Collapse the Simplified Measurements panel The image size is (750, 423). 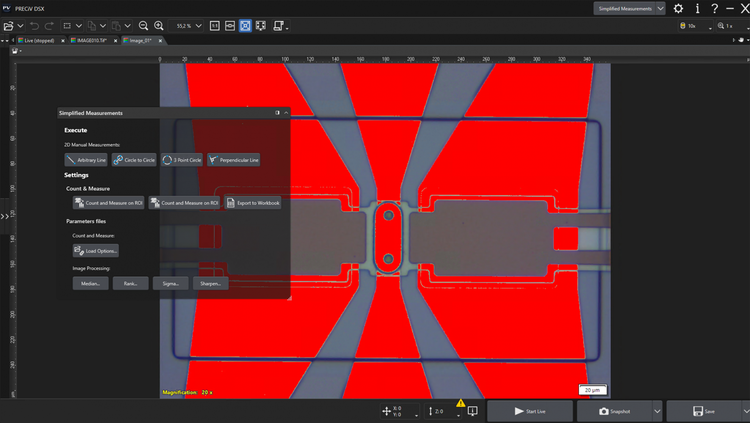(x=285, y=113)
